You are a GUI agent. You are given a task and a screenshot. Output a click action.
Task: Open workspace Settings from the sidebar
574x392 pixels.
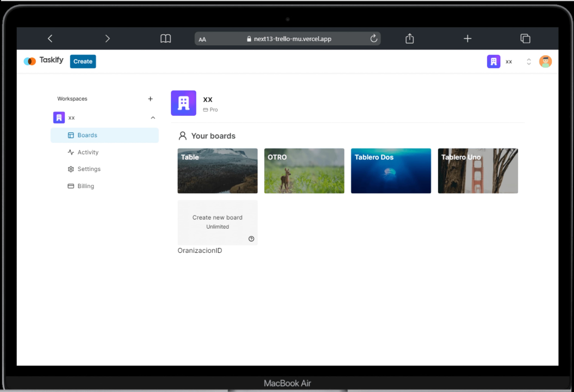point(89,169)
